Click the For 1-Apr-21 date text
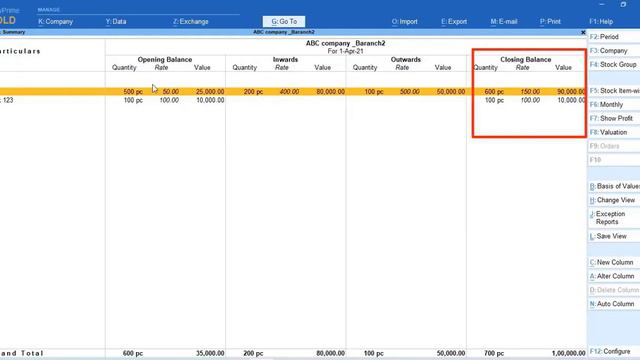This screenshot has width=640, height=360. click(x=345, y=51)
